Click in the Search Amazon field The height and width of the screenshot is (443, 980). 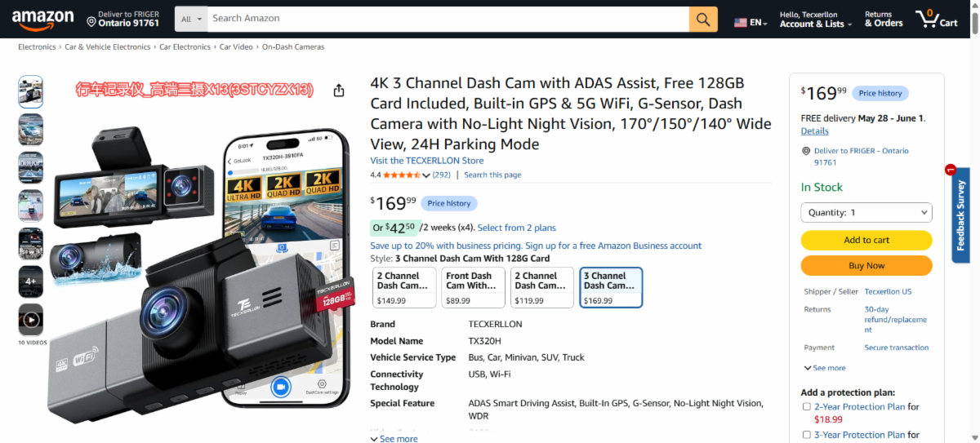(448, 19)
